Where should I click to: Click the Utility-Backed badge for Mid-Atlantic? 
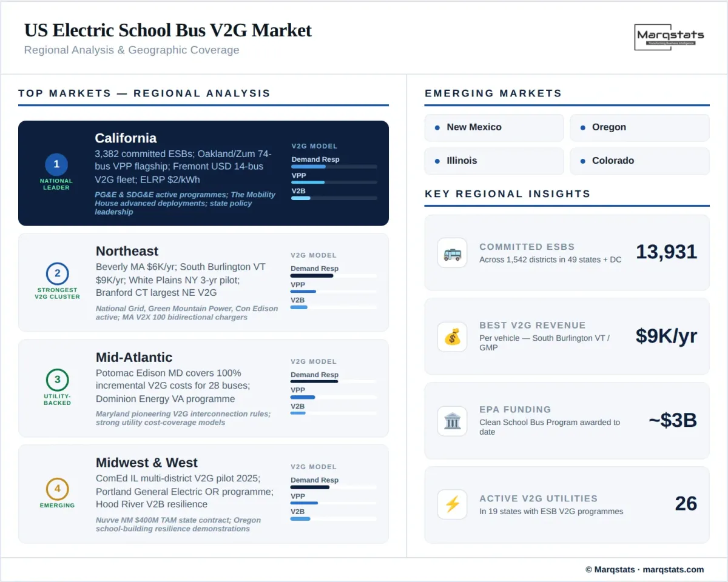(58, 380)
